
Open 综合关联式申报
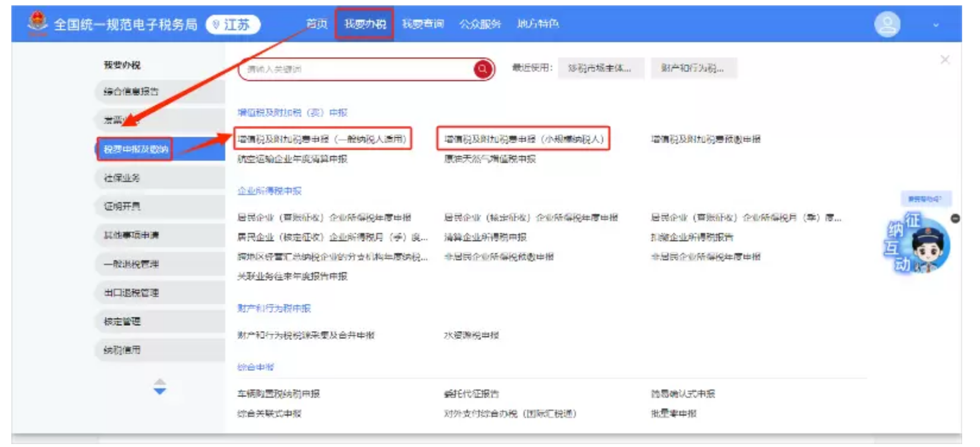point(269,413)
